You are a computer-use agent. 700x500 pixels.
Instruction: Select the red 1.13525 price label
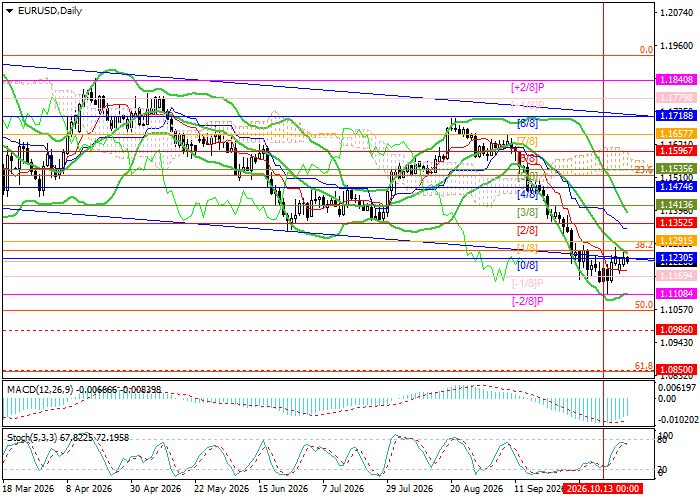676,222
